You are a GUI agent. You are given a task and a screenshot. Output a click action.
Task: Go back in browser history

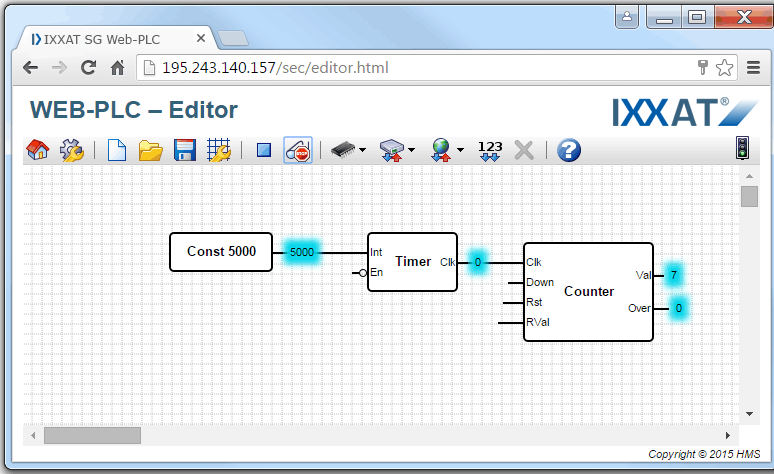click(31, 68)
